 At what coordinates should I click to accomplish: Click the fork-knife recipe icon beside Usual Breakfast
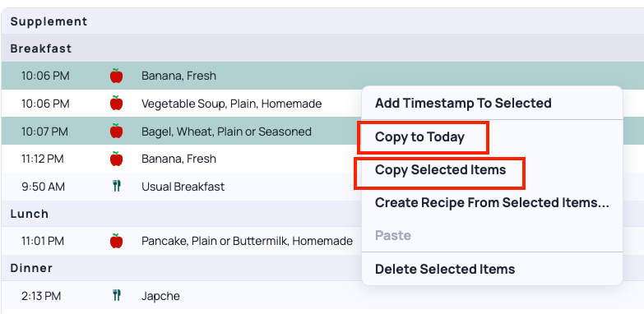(117, 187)
